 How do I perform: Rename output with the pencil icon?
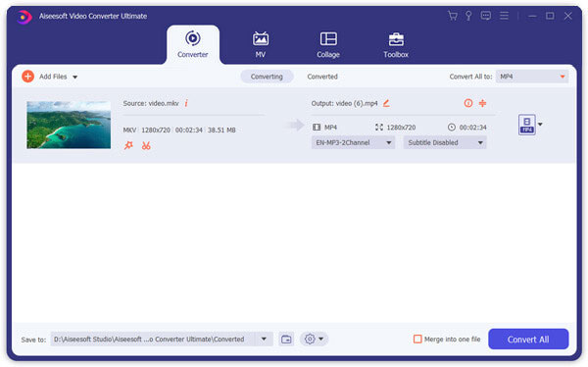pyautogui.click(x=386, y=103)
